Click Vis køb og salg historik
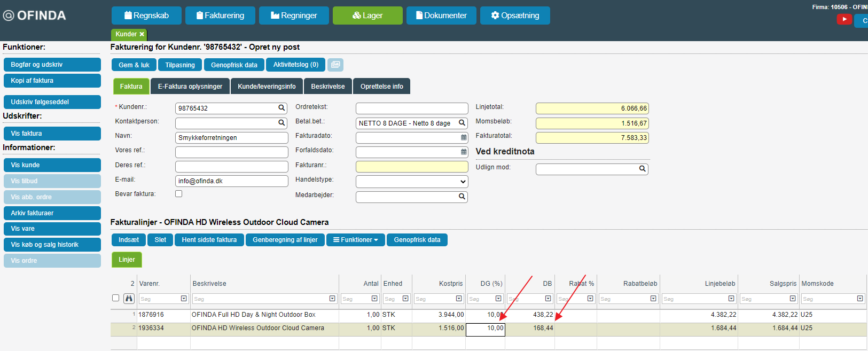This screenshot has width=868, height=351. tap(52, 245)
